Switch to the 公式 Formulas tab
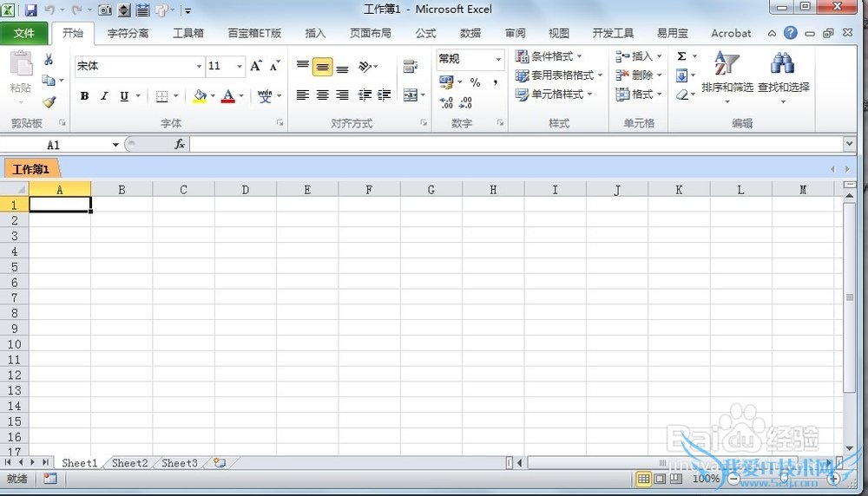 [x=425, y=33]
